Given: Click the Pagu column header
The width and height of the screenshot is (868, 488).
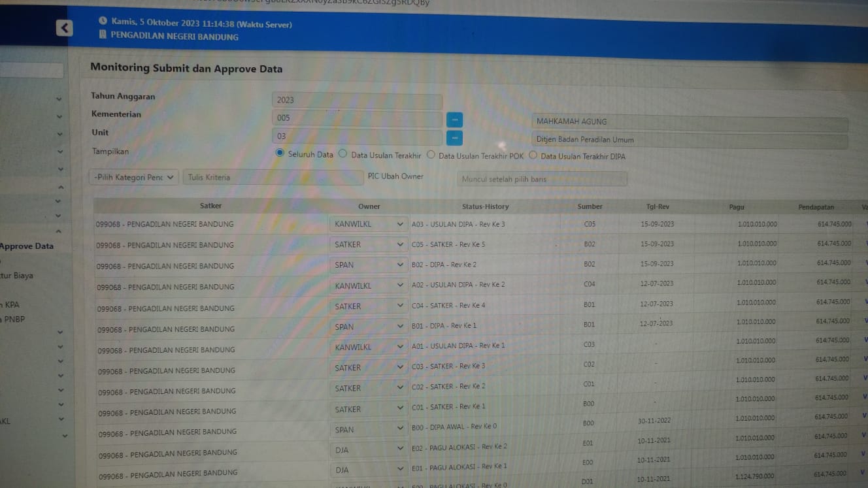Looking at the screenshot, I should (x=737, y=207).
